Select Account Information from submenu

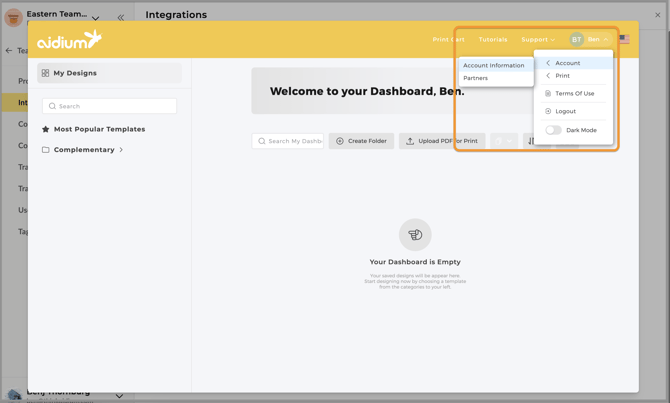[x=494, y=65]
